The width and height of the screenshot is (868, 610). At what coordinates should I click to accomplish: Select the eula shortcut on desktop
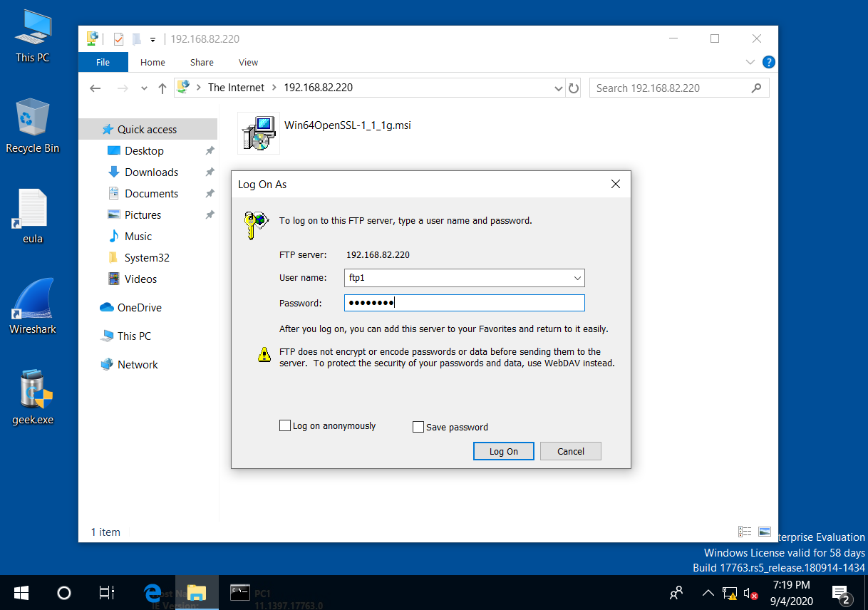(33, 217)
